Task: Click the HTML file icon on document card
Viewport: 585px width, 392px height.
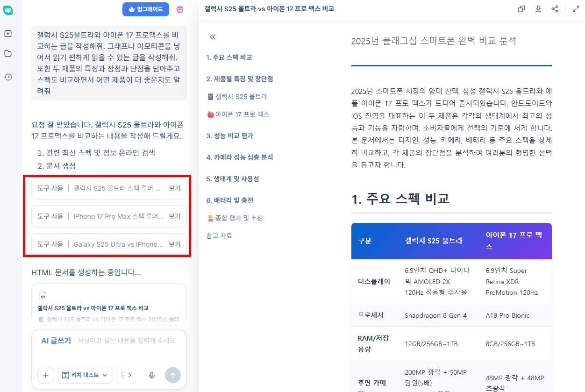Action: (43, 296)
